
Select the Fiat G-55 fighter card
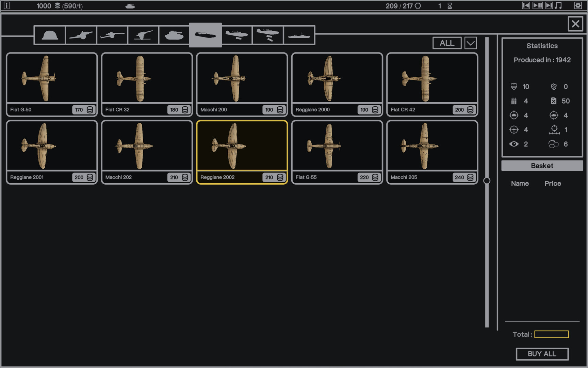tap(337, 152)
